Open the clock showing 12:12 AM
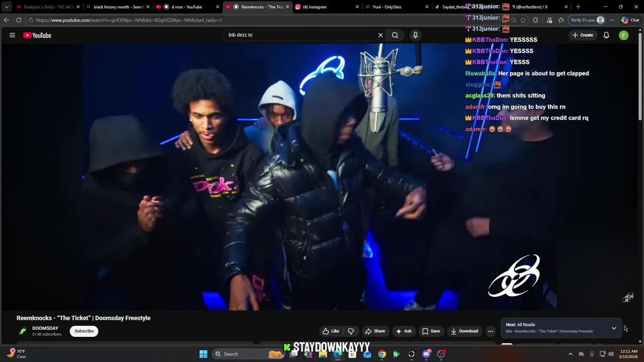The height and width of the screenshot is (362, 644). pos(629,354)
